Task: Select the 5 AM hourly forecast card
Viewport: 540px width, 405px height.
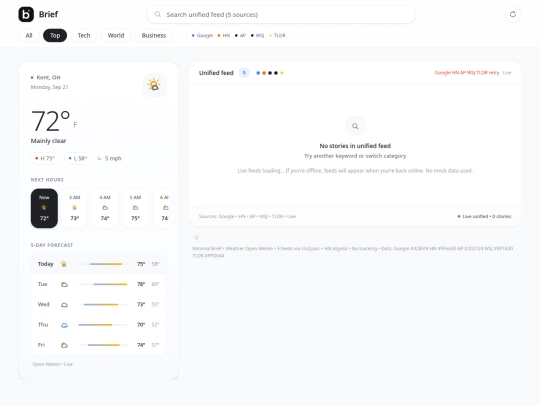Action: pos(135,208)
